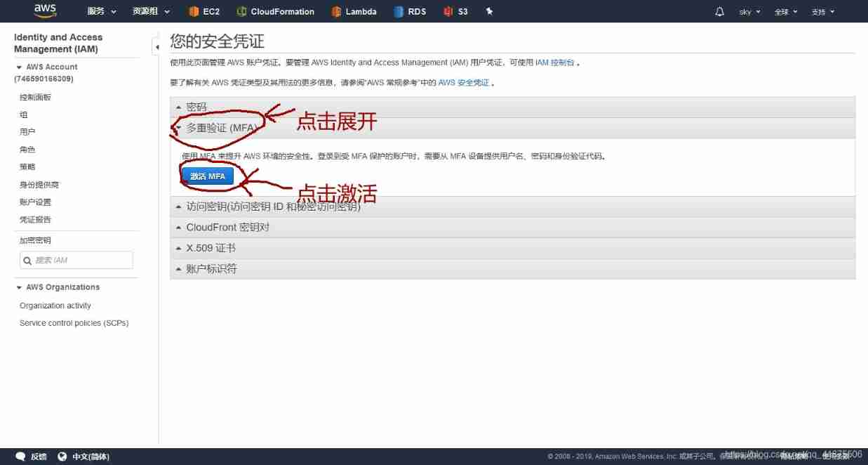This screenshot has height=465, width=868.
Task: Go to 组 in sidebar
Action: click(x=23, y=114)
